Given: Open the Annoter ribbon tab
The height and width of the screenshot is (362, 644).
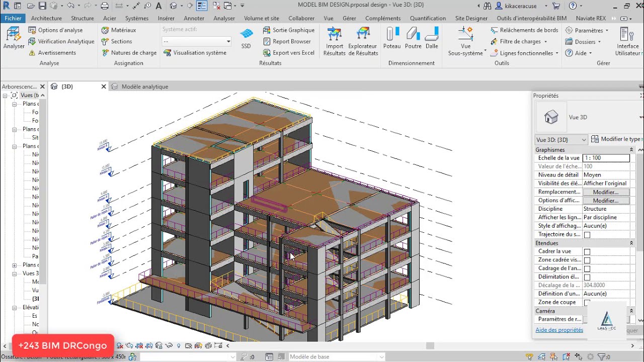Looking at the screenshot, I should pyautogui.click(x=194, y=18).
